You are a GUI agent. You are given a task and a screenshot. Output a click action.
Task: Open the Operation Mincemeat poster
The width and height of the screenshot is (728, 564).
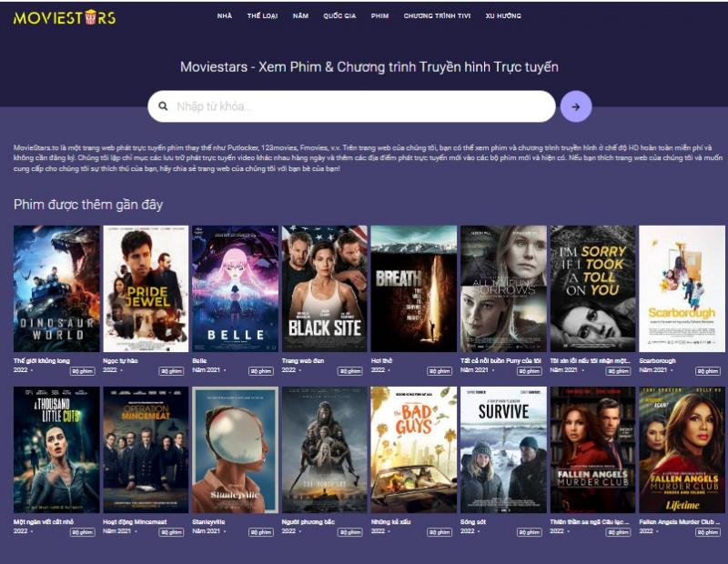(x=146, y=449)
